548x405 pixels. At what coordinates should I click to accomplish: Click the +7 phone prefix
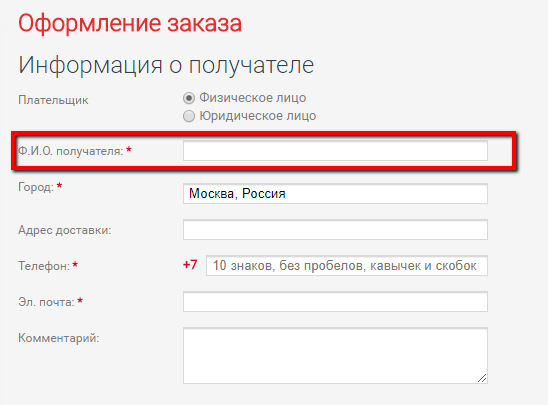190,265
